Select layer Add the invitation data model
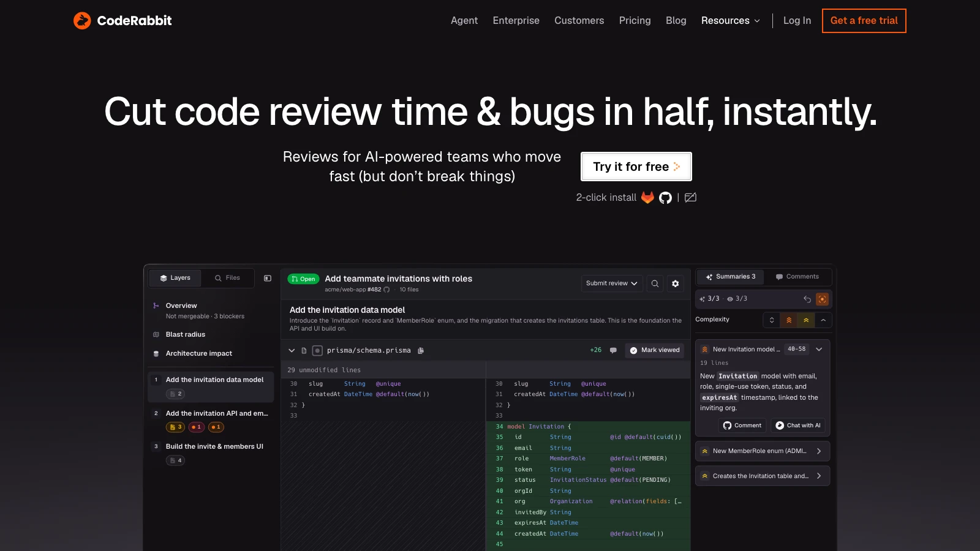The image size is (980, 551). [211, 386]
